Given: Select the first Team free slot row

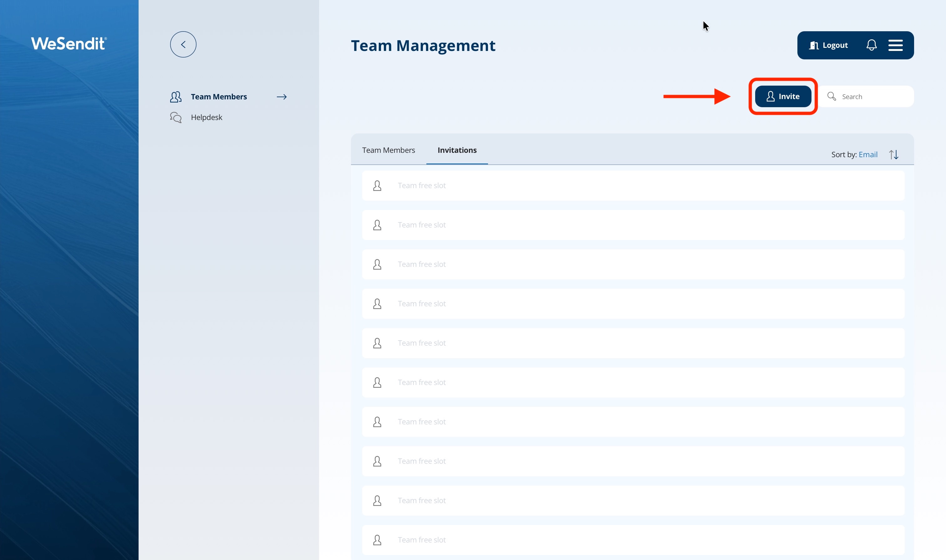Looking at the screenshot, I should [x=633, y=186].
